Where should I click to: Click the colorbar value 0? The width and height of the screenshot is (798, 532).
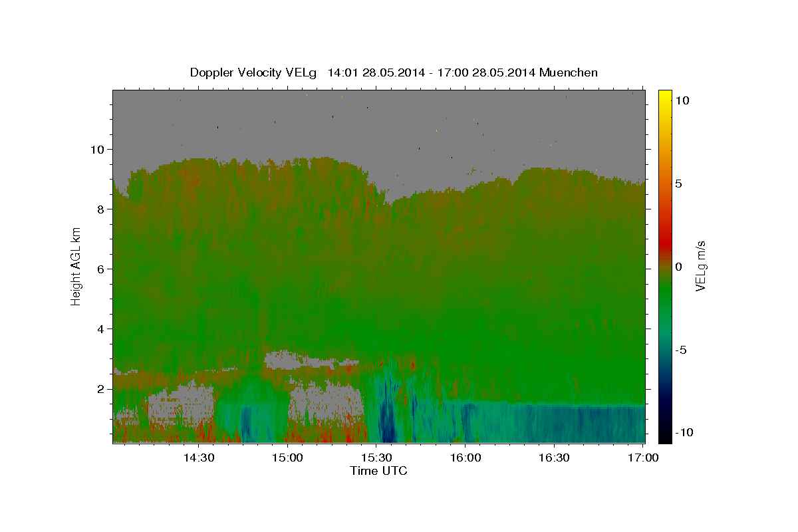pos(679,267)
